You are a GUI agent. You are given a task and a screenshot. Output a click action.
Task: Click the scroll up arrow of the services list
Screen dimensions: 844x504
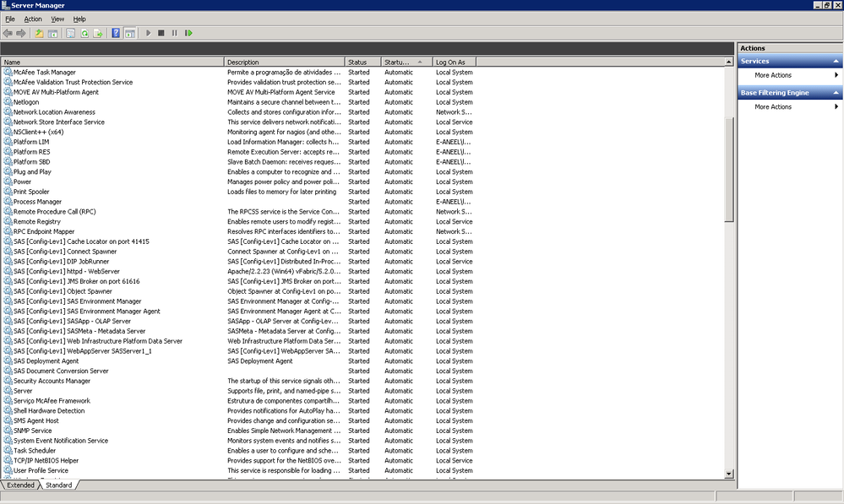point(729,62)
